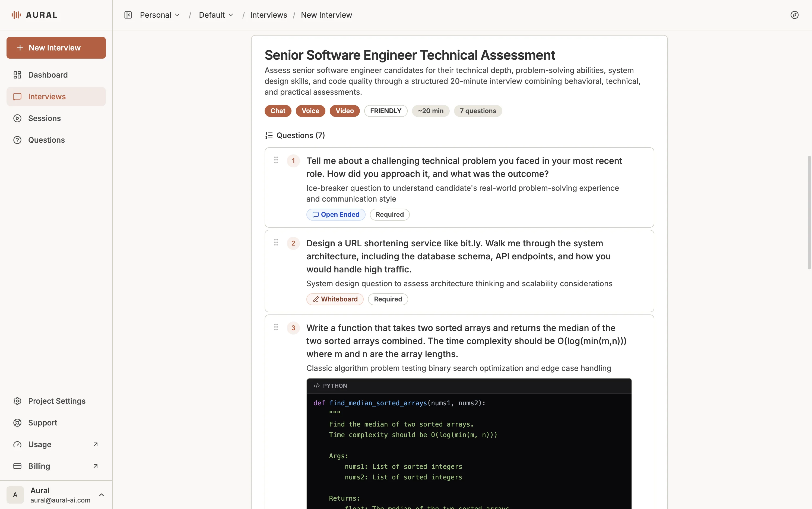This screenshot has width=812, height=509.
Task: Open Sessions in sidebar
Action: point(45,118)
